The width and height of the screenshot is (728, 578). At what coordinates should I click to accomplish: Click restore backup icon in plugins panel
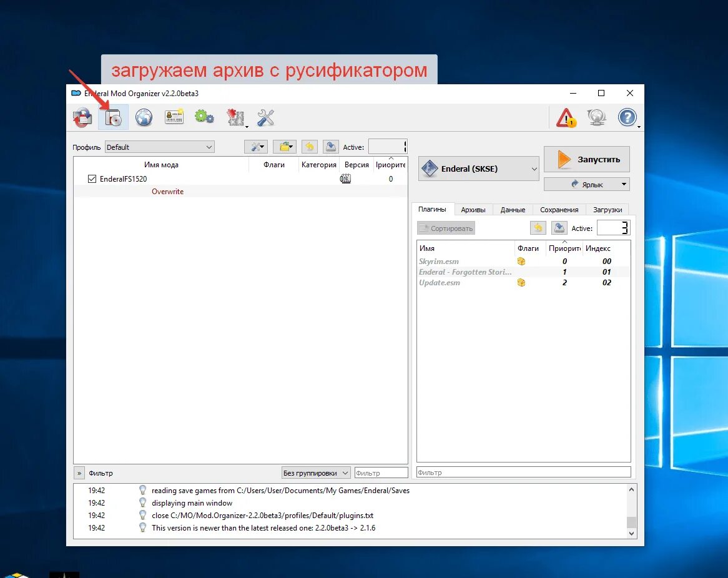(x=538, y=227)
